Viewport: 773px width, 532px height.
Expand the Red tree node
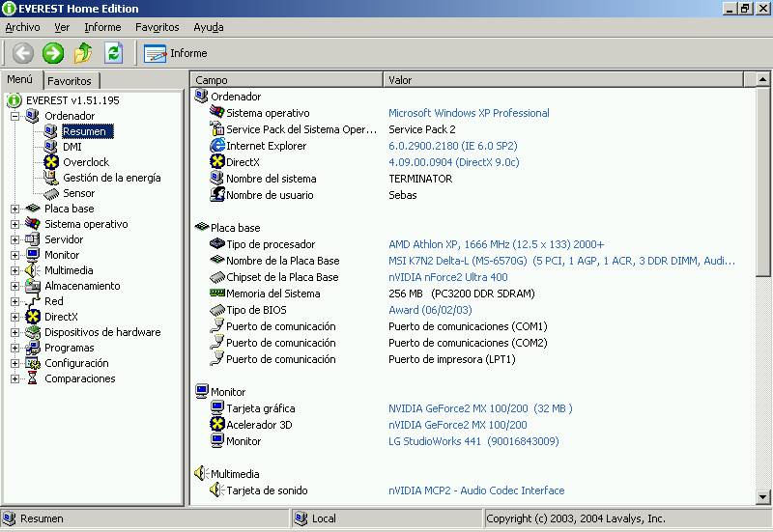coord(14,301)
